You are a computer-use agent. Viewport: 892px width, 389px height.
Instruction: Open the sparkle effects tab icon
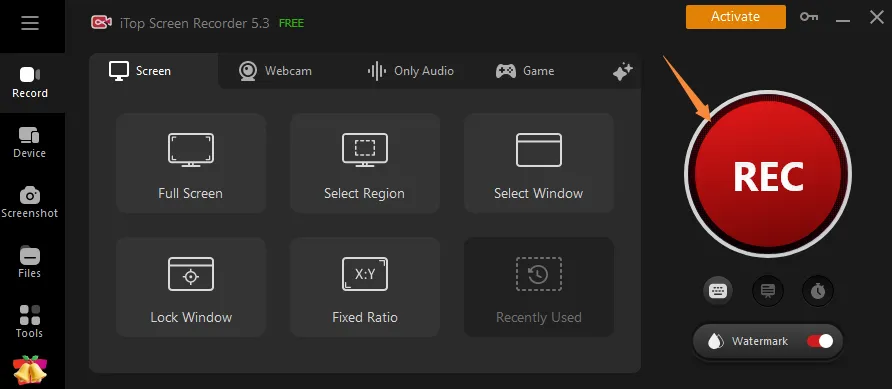point(622,72)
